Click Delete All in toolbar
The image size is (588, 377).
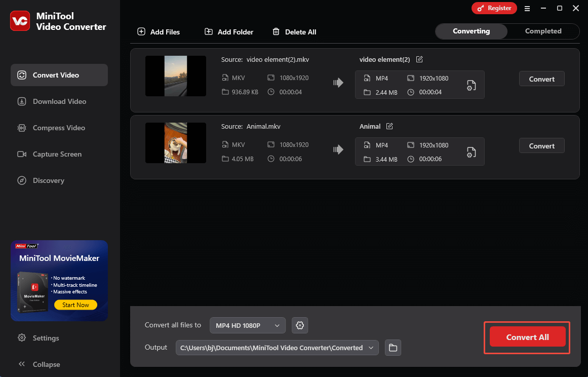(294, 32)
